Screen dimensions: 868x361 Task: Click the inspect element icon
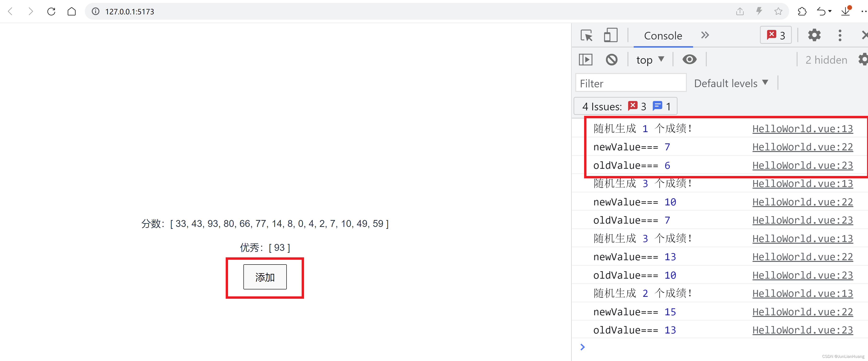(585, 35)
